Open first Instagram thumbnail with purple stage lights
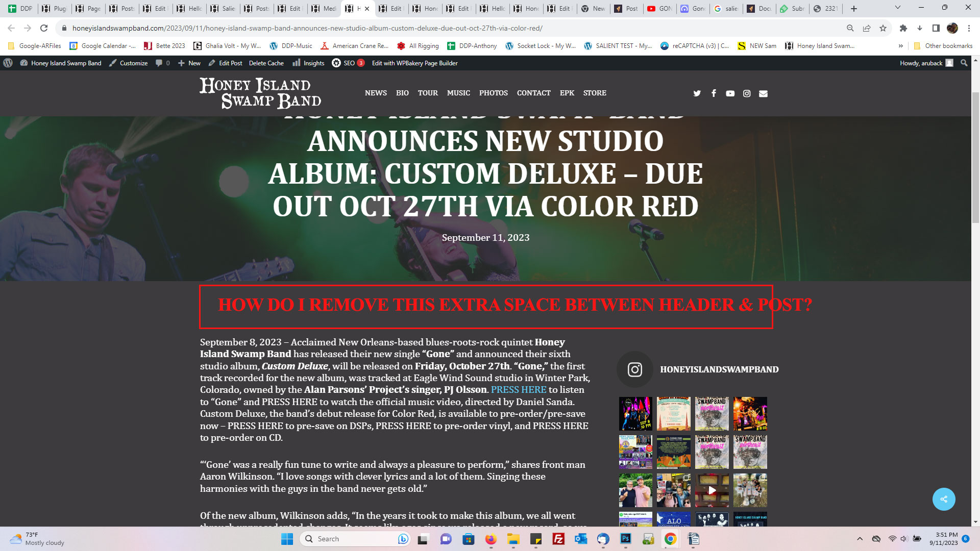Image resolution: width=980 pixels, height=551 pixels. pyautogui.click(x=635, y=414)
